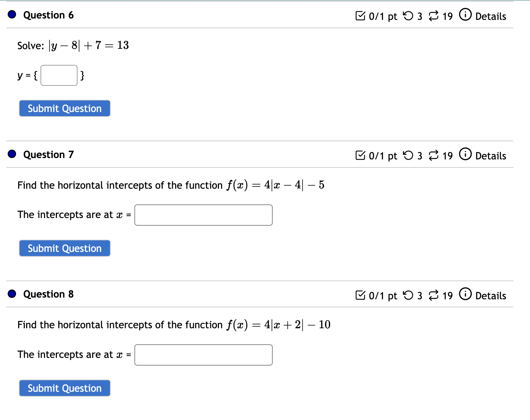Image resolution: width=530 pixels, height=420 pixels.
Task: Select the blue status dot beside Question 7
Action: pyautogui.click(x=12, y=154)
